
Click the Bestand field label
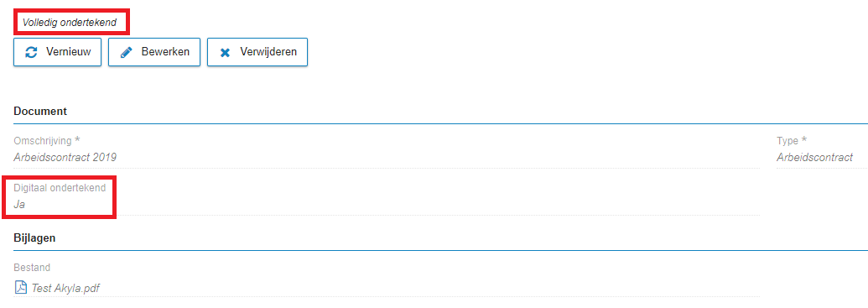coord(32,268)
